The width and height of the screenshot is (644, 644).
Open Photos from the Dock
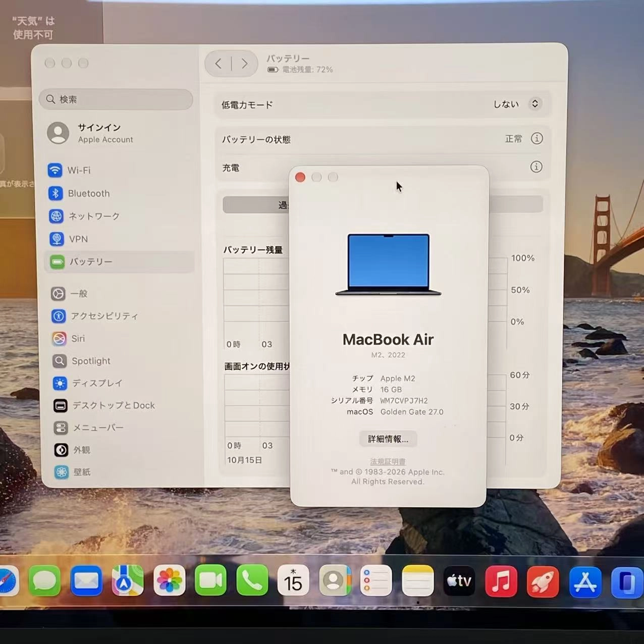170,581
